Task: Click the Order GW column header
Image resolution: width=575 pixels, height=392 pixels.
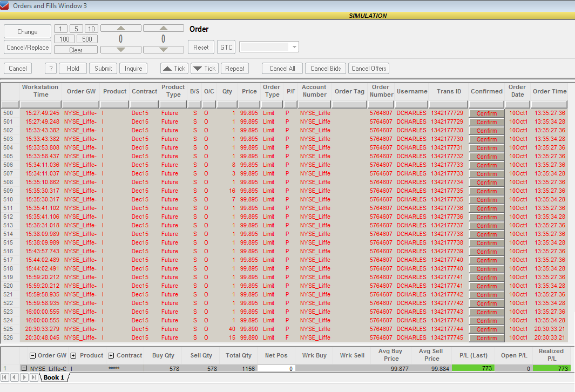Action: tap(81, 91)
